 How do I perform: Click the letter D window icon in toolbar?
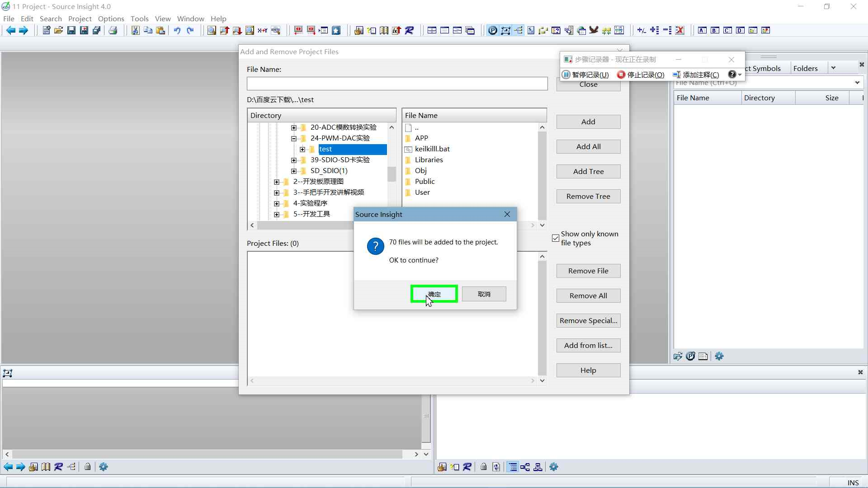coord(740,30)
